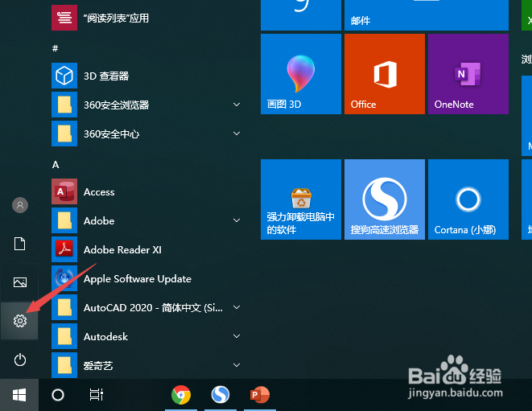The width and height of the screenshot is (532, 411).
Task: Open the 邮件 tile
Action: pyautogui.click(x=427, y=15)
